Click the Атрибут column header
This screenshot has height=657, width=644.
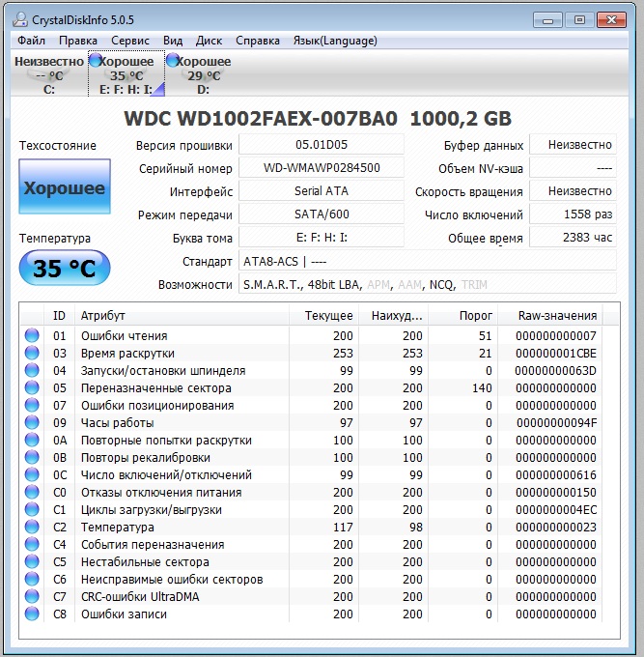point(102,316)
